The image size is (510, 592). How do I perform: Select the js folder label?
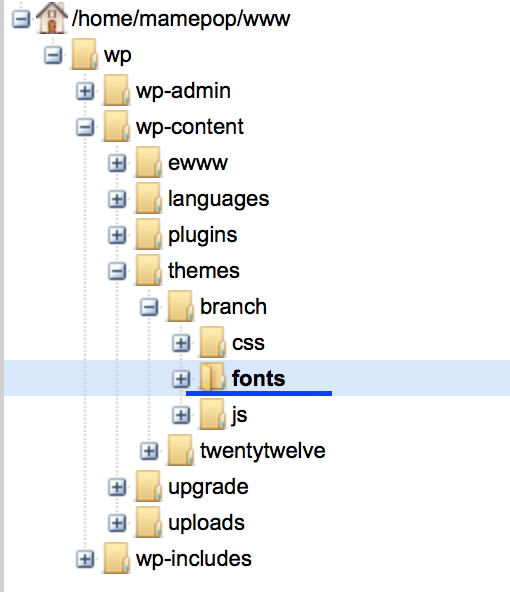[240, 415]
